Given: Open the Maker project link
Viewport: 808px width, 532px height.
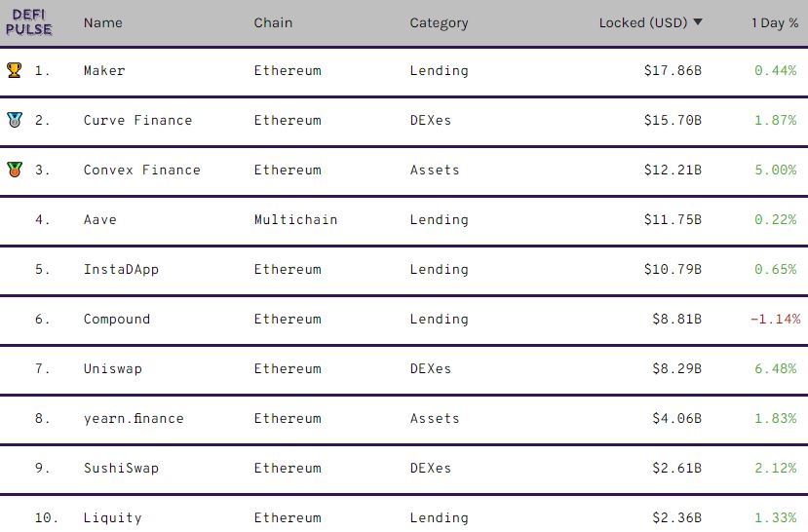Looking at the screenshot, I should pos(104,70).
